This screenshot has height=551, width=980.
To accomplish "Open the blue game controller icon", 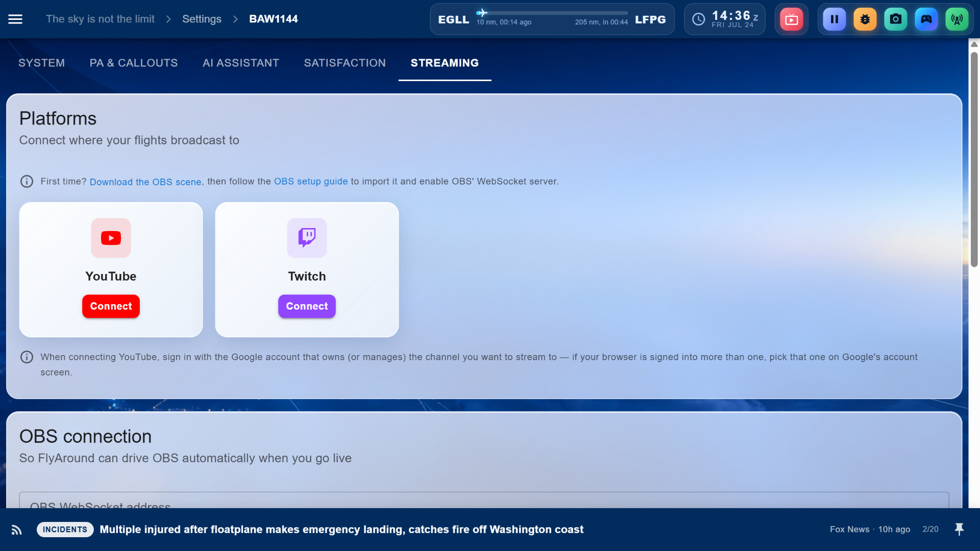I will 926,19.
